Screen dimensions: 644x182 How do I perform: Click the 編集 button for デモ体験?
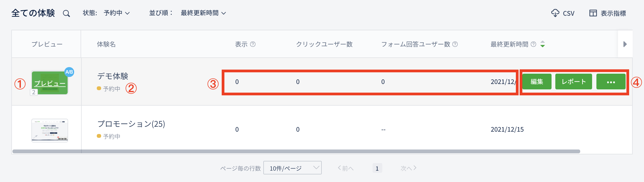537,82
